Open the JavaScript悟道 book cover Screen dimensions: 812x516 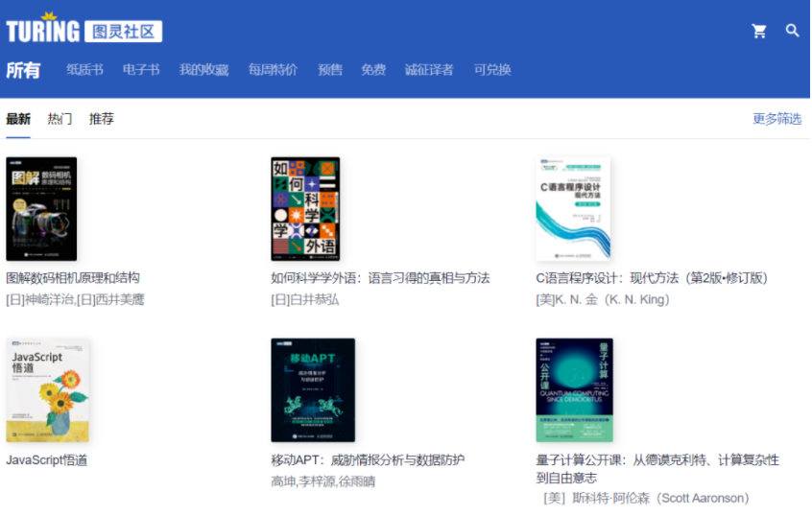tap(48, 389)
